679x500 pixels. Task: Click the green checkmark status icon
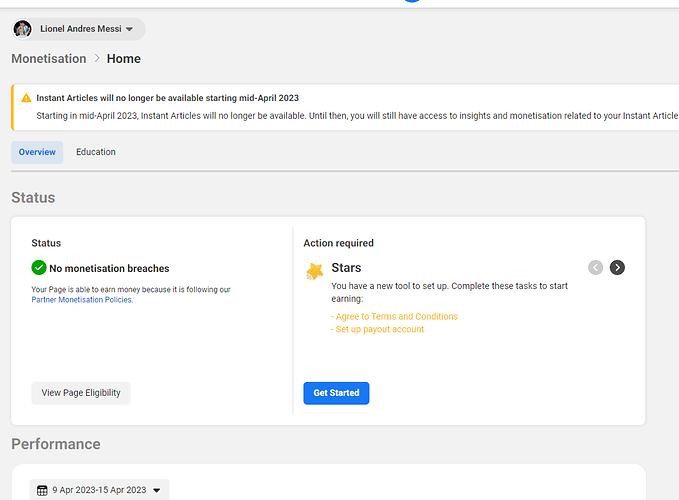(39, 268)
